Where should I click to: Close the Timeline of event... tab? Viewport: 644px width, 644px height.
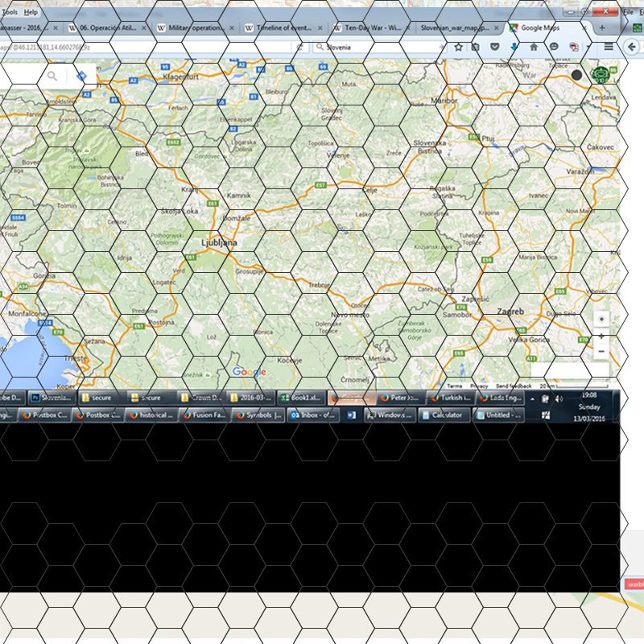click(x=320, y=28)
